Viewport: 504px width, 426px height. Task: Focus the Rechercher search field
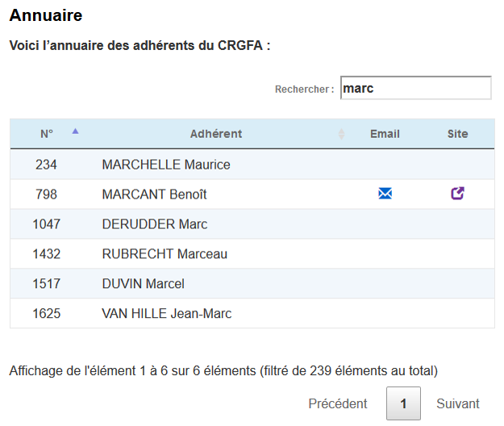pos(415,88)
